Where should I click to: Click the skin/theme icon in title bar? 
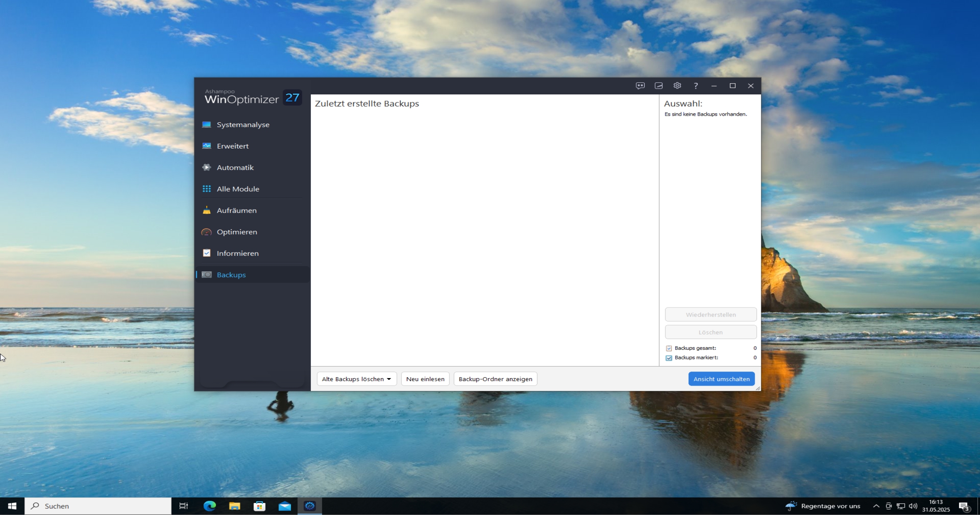pyautogui.click(x=659, y=86)
